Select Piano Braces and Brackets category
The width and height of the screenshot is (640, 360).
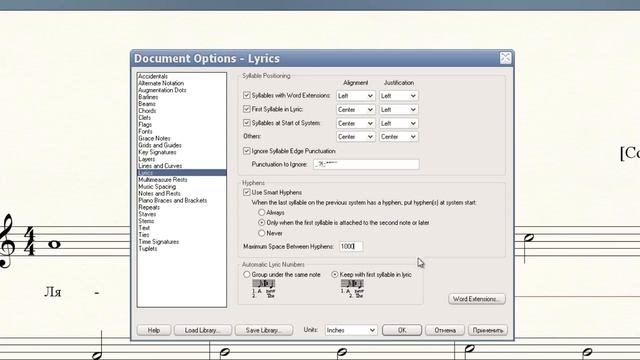(x=172, y=200)
